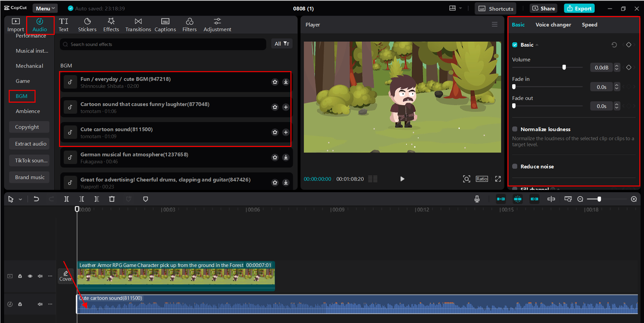Favorite German musical fun atmosphere track
This screenshot has width=644, height=323.
point(275,157)
